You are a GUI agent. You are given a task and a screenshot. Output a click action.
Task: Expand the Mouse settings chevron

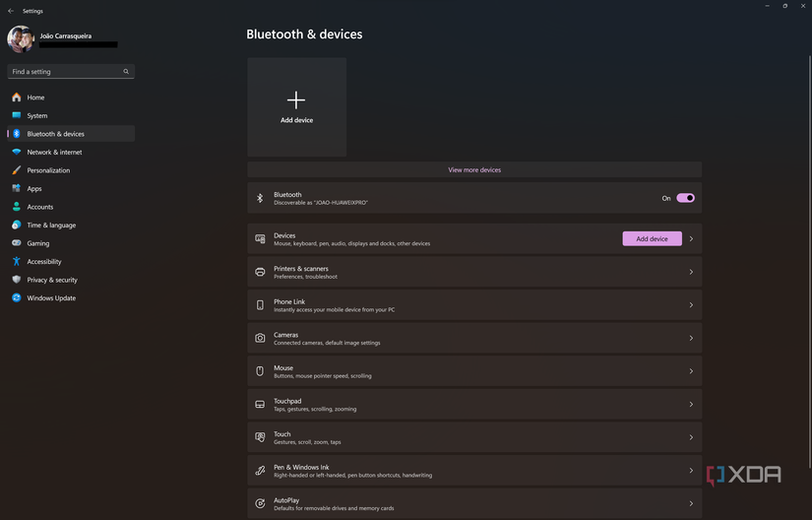(691, 371)
